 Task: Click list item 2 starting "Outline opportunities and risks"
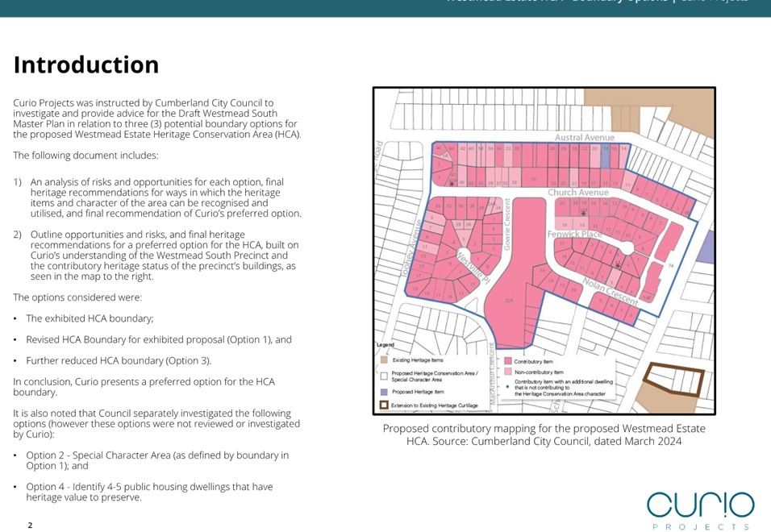click(x=165, y=256)
